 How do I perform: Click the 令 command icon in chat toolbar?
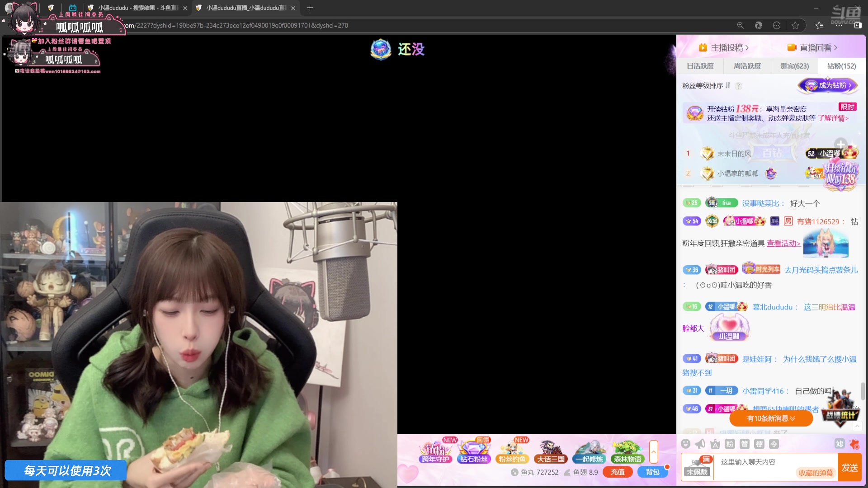pos(774,444)
